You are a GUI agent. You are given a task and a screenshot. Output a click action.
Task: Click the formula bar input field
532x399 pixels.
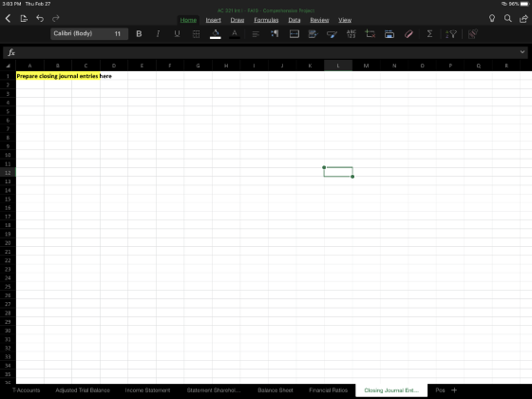[266, 52]
